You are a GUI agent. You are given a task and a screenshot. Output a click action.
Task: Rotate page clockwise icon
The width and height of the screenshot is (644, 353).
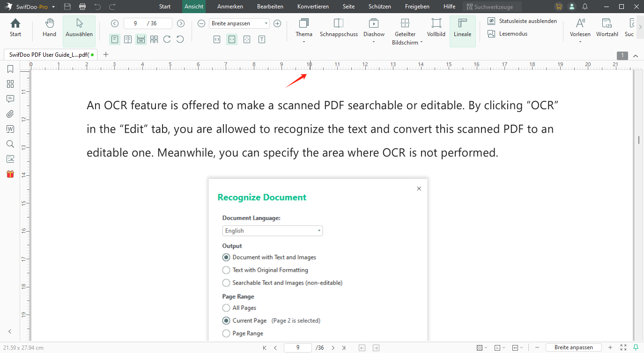tap(167, 39)
